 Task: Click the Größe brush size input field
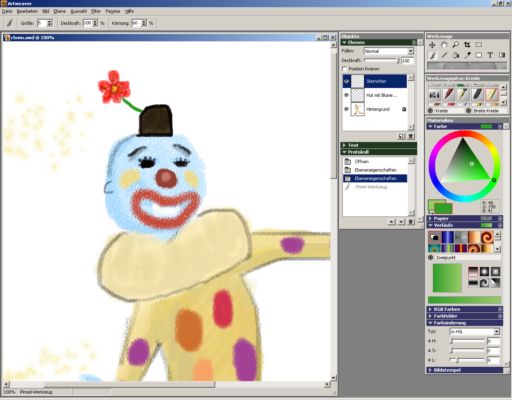coord(42,23)
